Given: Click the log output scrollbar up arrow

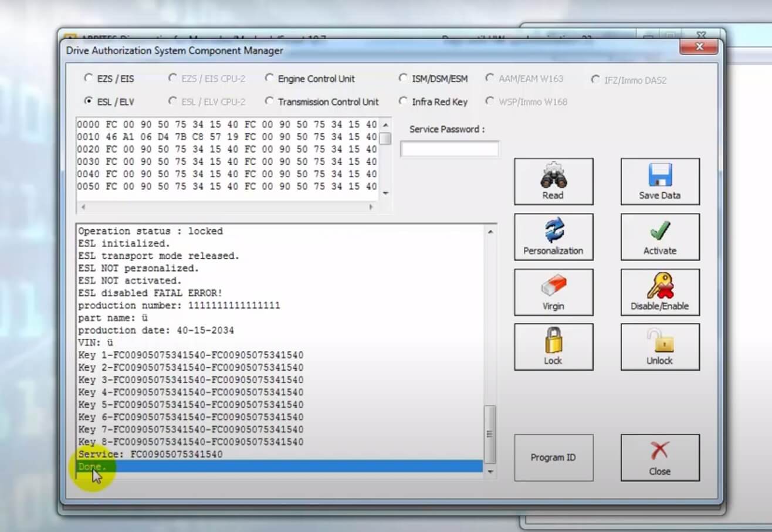Looking at the screenshot, I should pos(490,232).
